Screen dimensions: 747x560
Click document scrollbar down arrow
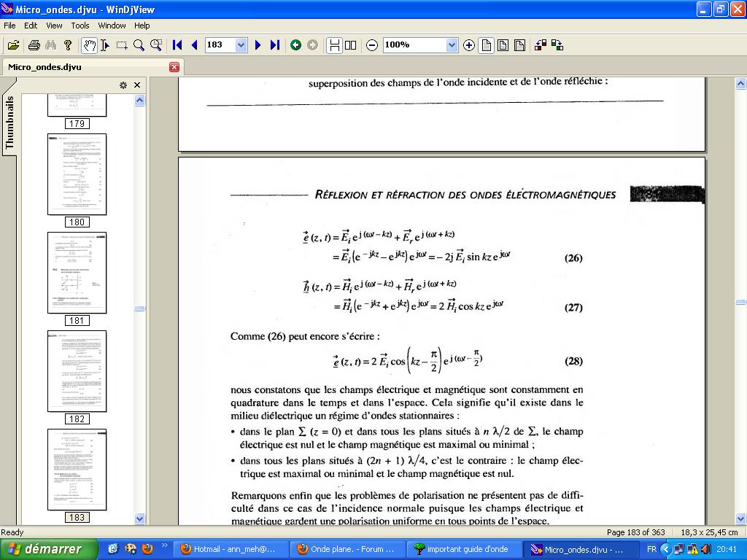(740, 518)
